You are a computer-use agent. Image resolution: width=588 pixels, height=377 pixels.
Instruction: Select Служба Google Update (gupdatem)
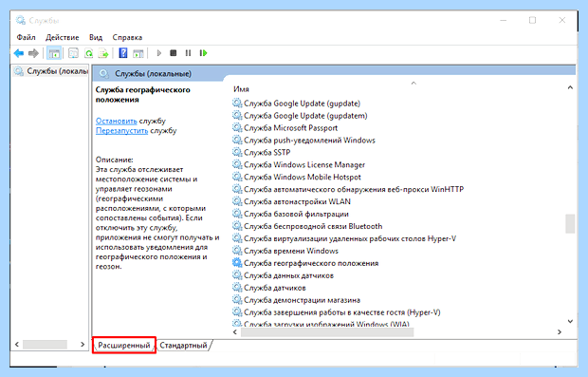pos(300,116)
